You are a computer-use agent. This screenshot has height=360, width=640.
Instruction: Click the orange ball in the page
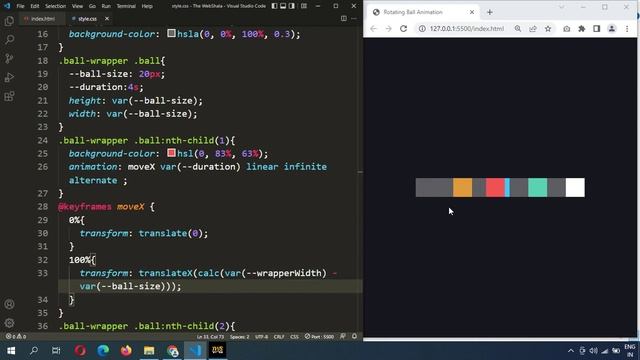[462, 187]
